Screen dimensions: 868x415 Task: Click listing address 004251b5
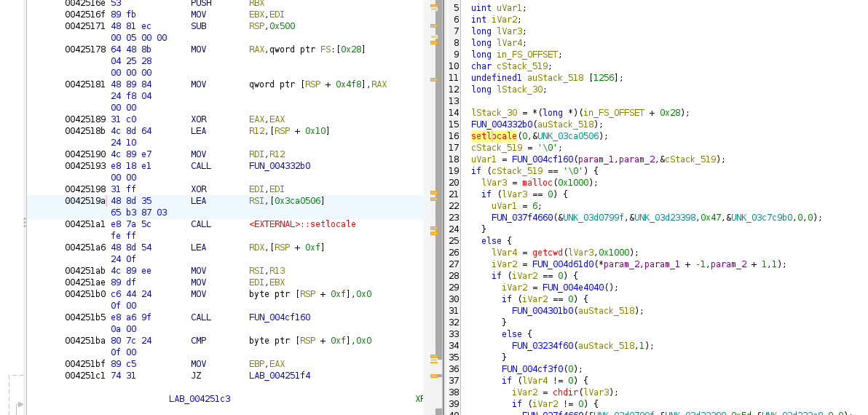coord(84,317)
